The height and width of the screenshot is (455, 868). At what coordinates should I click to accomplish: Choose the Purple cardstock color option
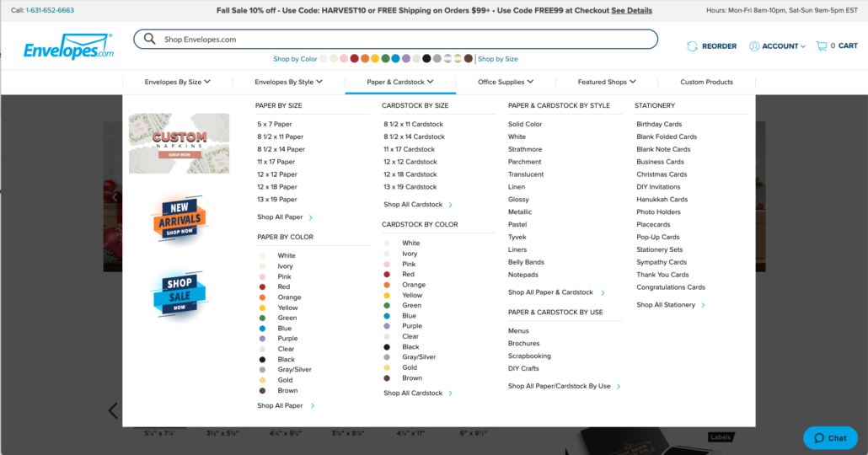coord(412,326)
